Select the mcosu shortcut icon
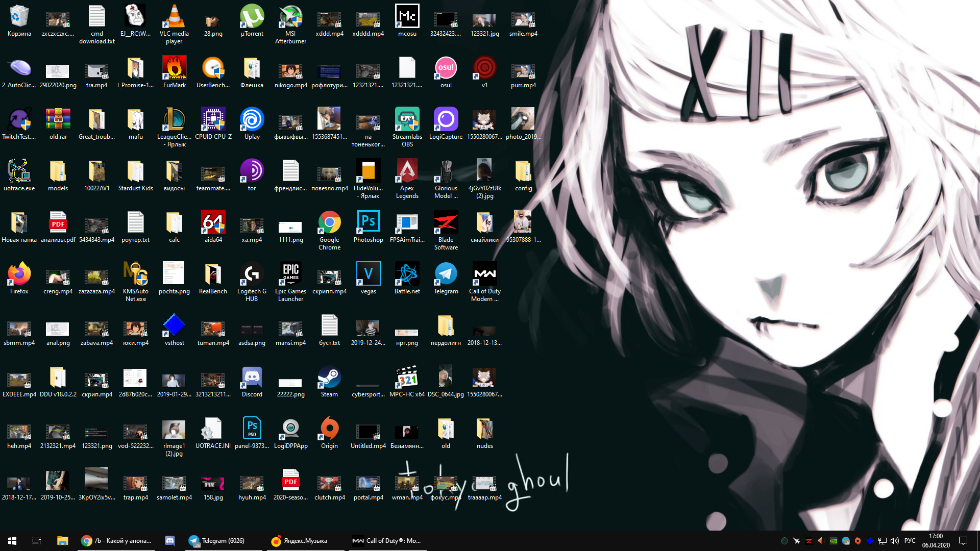 coord(407,21)
